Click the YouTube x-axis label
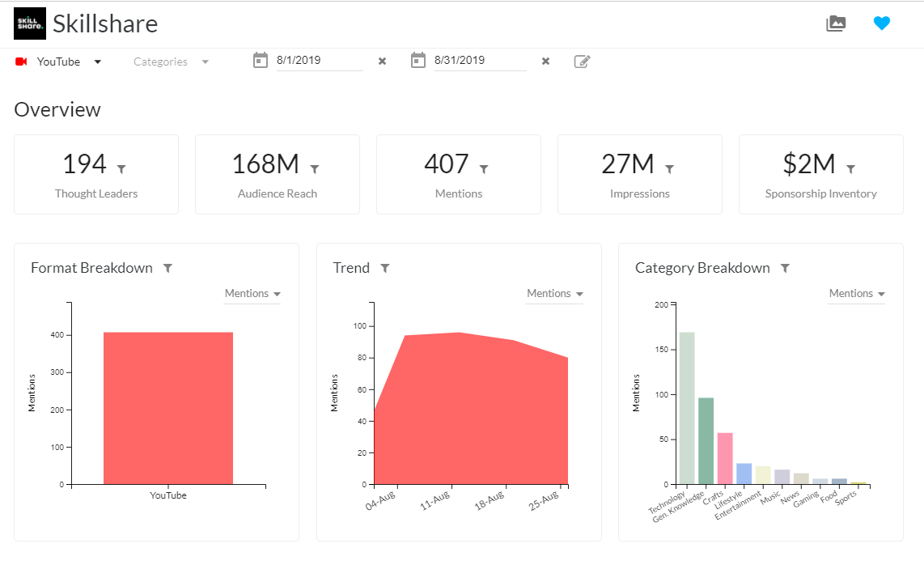Viewport: 924px width, 565px height. pos(168,495)
